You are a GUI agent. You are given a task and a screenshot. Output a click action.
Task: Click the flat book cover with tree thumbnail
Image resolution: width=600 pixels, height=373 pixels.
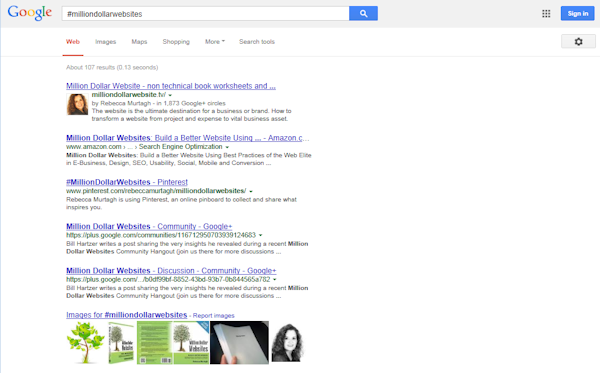coord(191,342)
